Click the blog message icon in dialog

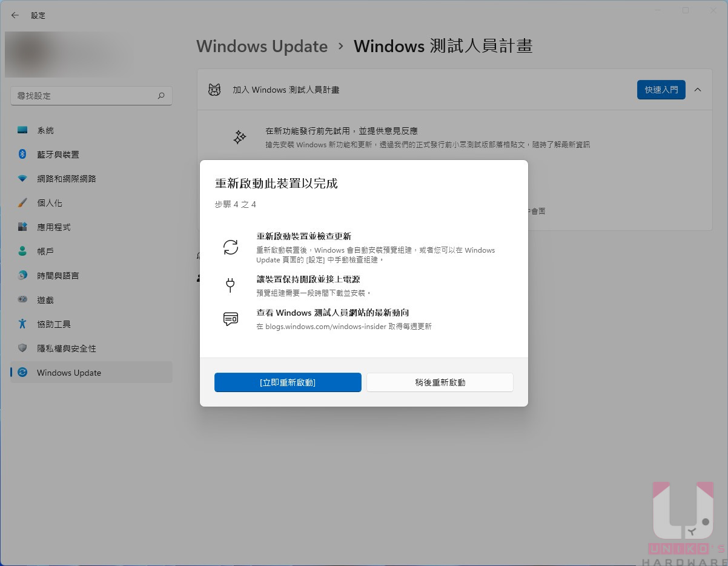coord(230,319)
